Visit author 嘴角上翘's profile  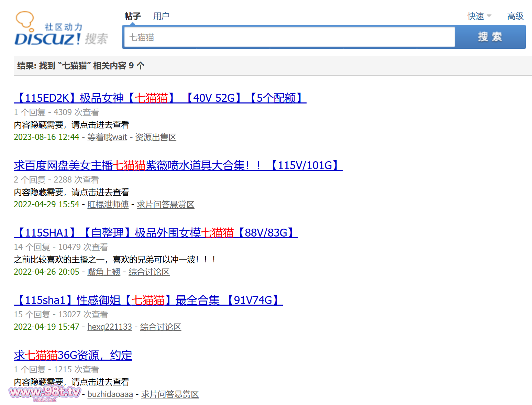tap(104, 272)
